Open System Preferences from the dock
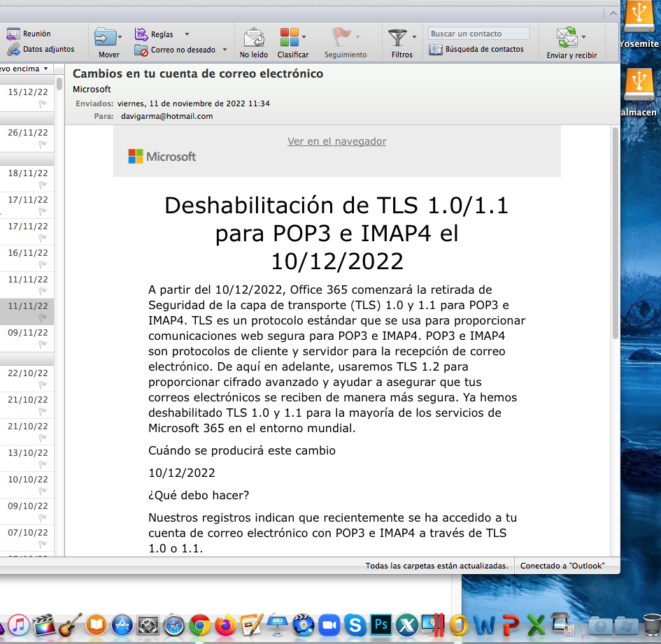 (x=148, y=625)
